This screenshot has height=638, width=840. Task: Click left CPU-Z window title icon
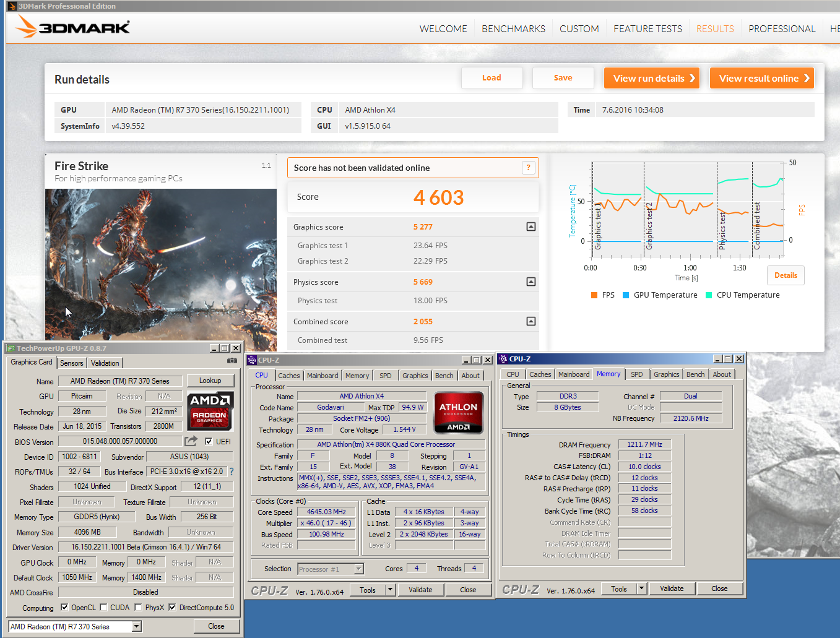pyautogui.click(x=252, y=360)
